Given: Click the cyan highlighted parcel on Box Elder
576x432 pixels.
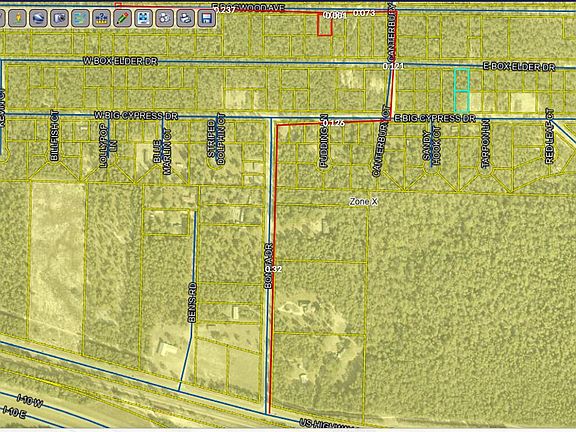Looking at the screenshot, I should 462,90.
